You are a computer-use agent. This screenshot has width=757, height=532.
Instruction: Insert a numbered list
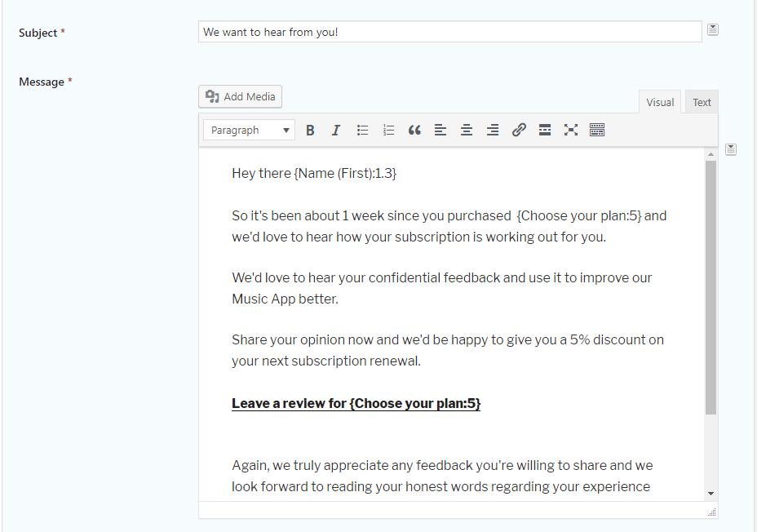[388, 130]
